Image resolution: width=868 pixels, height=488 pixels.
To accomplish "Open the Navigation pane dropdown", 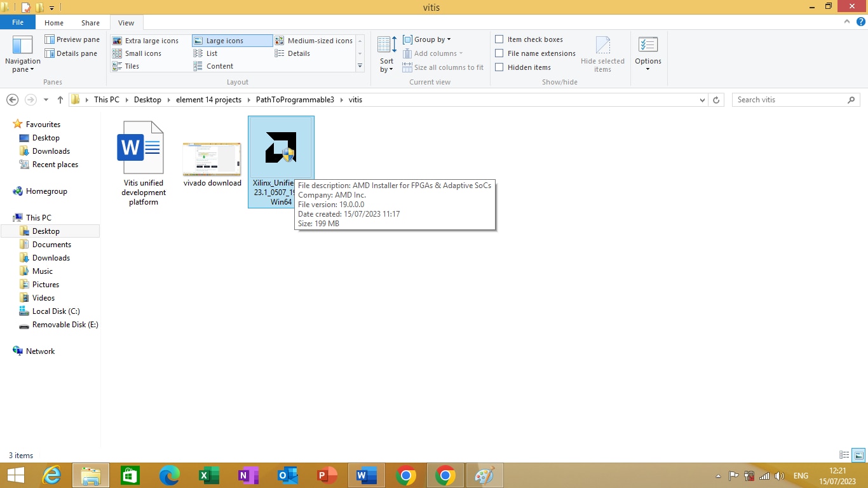I will pyautogui.click(x=22, y=54).
